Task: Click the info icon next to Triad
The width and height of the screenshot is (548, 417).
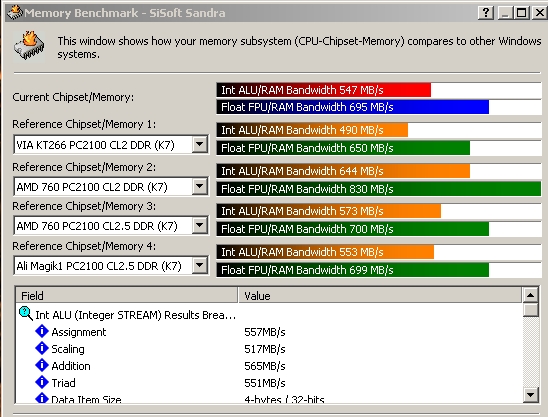Action: click(42, 382)
